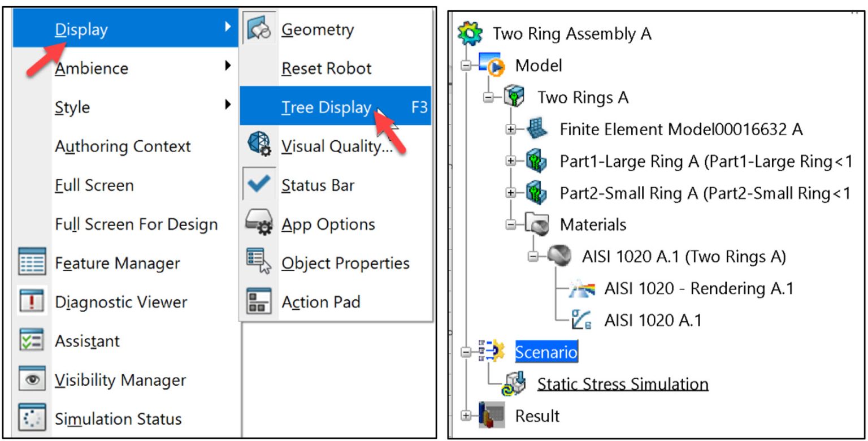Image resolution: width=868 pixels, height=441 pixels.
Task: Open the Simulation Status icon
Action: [x=33, y=418]
